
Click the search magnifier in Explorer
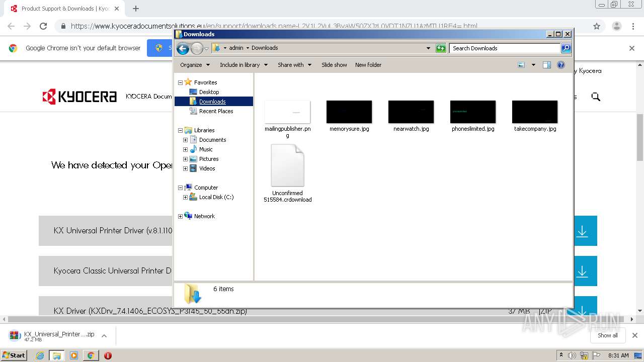tap(566, 48)
